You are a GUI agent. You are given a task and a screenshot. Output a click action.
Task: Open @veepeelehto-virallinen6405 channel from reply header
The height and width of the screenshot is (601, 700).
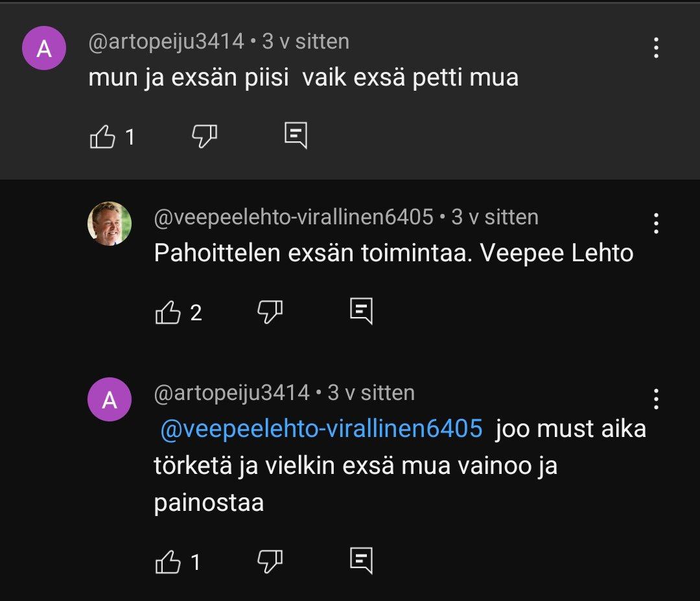point(293,217)
